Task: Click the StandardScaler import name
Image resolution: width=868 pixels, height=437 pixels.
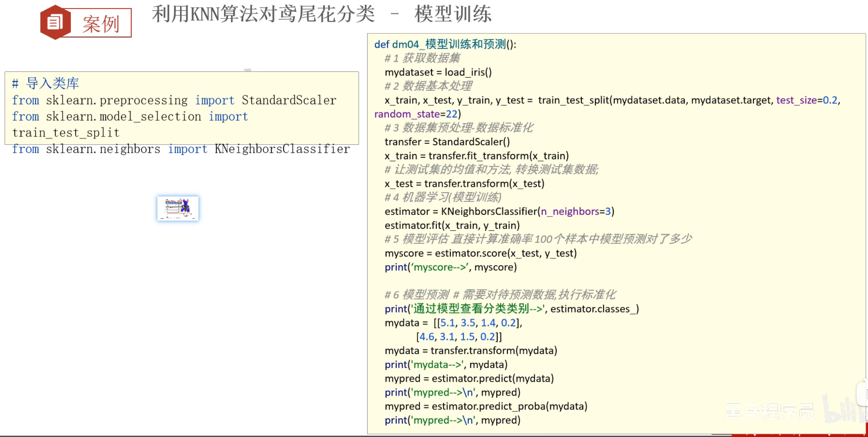Action: point(289,100)
